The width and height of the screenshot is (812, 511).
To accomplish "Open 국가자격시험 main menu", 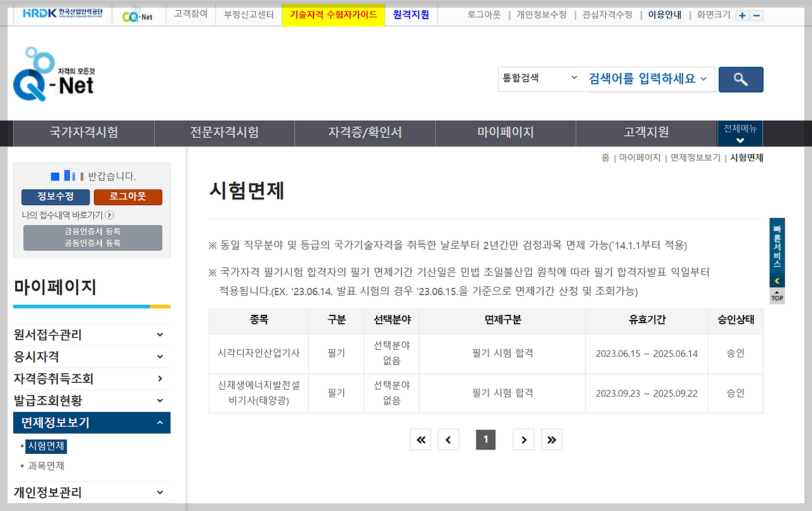I will coord(84,133).
